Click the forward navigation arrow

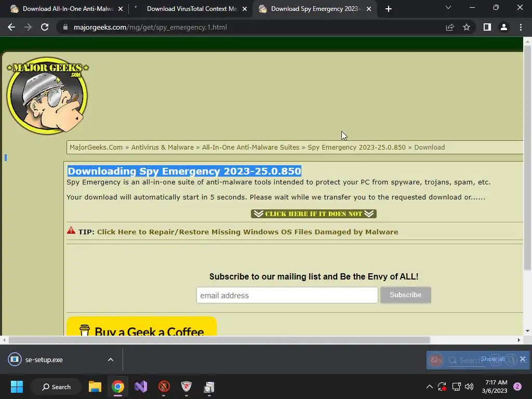point(28,27)
